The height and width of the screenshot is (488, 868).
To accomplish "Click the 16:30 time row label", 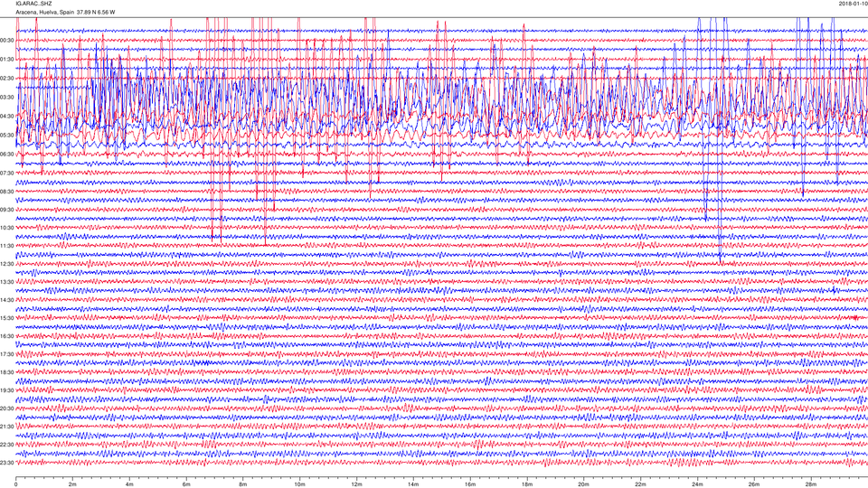I will click(x=6, y=336).
